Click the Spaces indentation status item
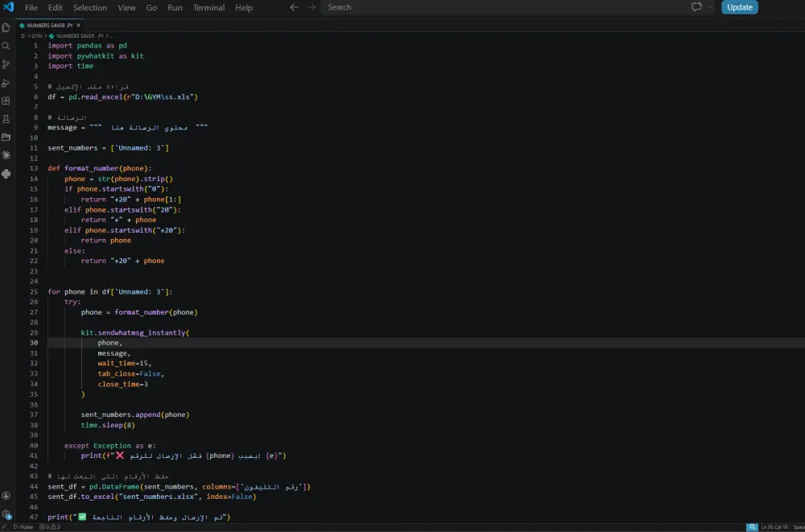 point(799,527)
